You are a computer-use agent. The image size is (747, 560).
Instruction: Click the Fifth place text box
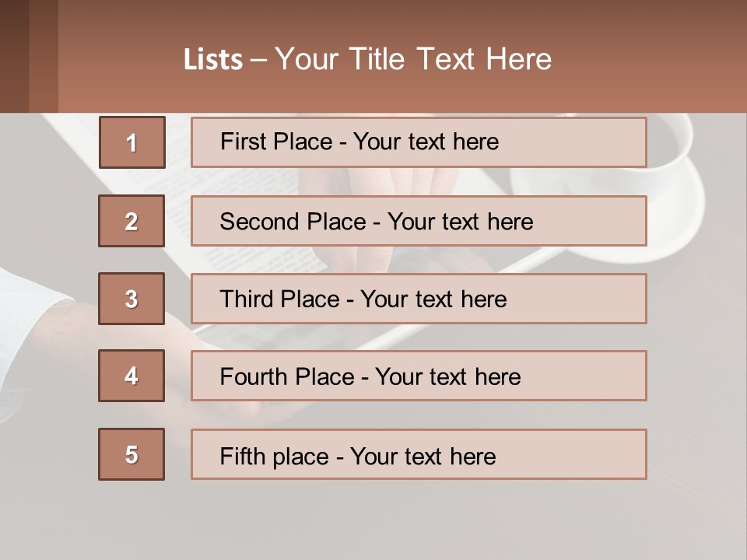[419, 454]
